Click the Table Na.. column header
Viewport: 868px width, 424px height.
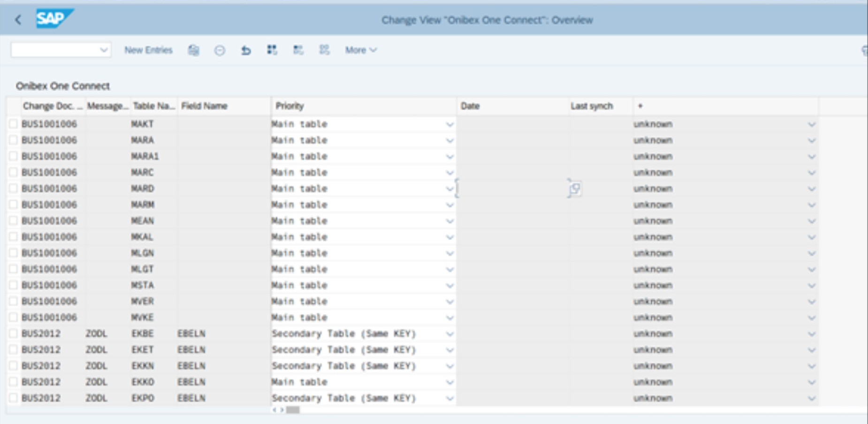tap(154, 106)
